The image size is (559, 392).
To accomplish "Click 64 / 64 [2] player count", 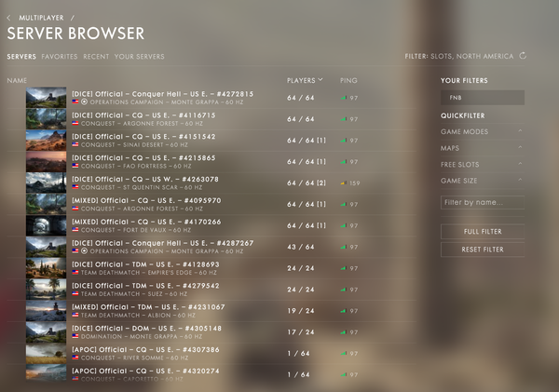I will point(307,182).
